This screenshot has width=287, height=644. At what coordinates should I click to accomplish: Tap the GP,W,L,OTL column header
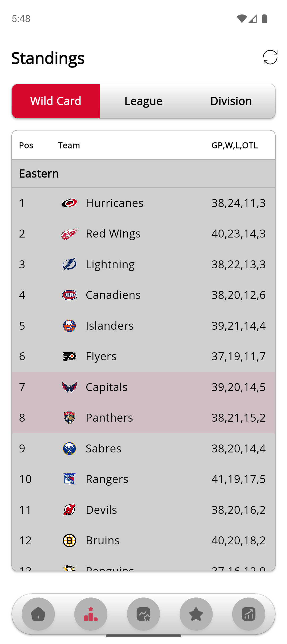click(234, 145)
